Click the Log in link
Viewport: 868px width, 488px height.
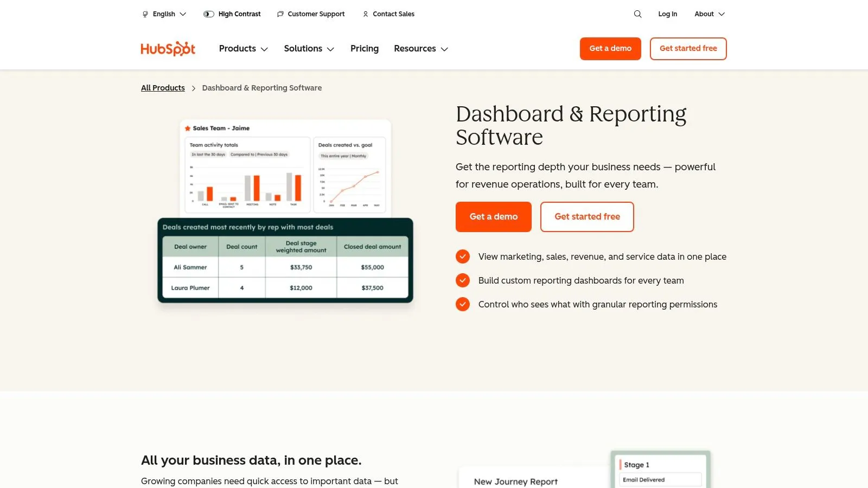tap(668, 14)
